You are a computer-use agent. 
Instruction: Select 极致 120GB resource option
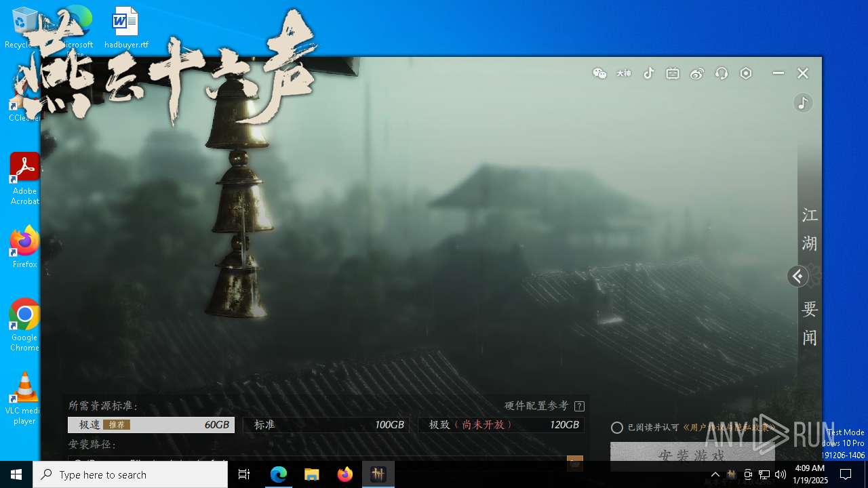pyautogui.click(x=501, y=425)
